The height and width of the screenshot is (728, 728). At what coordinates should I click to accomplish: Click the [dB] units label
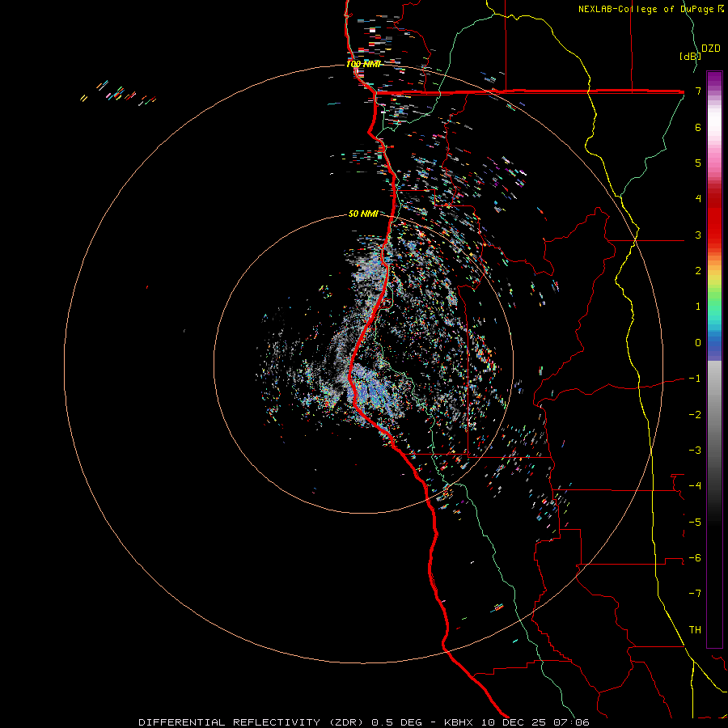click(x=689, y=56)
